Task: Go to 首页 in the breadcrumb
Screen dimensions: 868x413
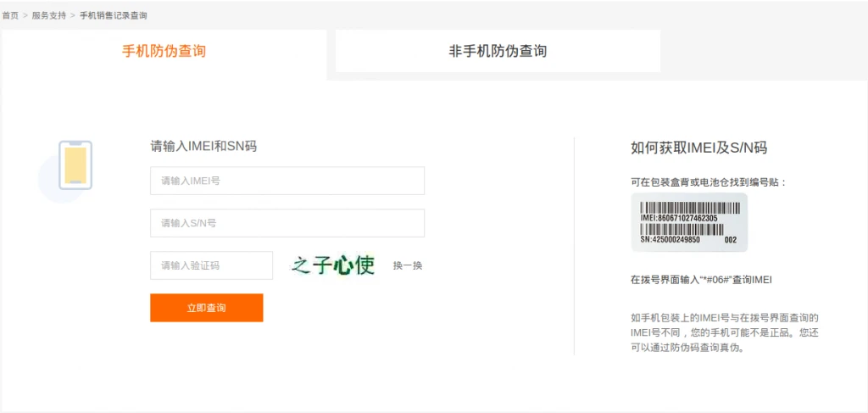Action: [x=10, y=15]
